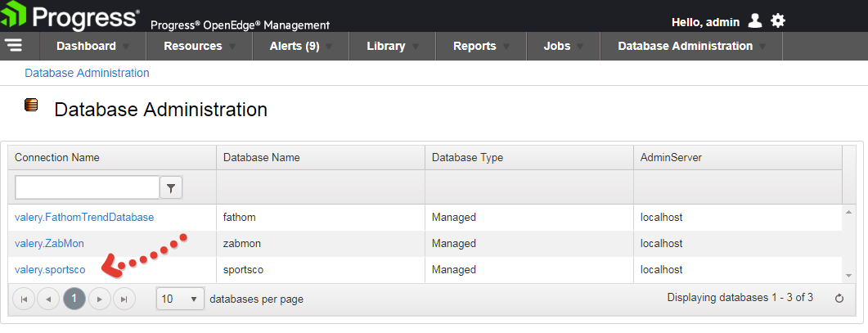Open the Alerts (9) menu
This screenshot has width=868, height=333.
301,46
